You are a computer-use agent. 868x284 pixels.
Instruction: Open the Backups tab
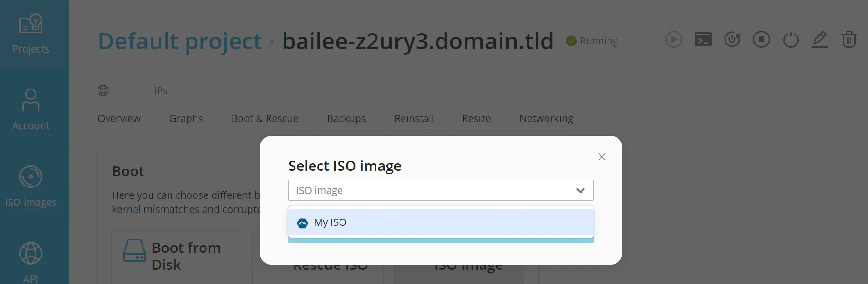tap(347, 118)
